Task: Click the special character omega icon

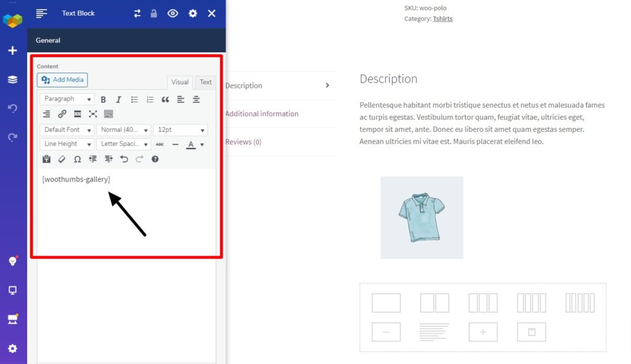Action: pos(77,159)
